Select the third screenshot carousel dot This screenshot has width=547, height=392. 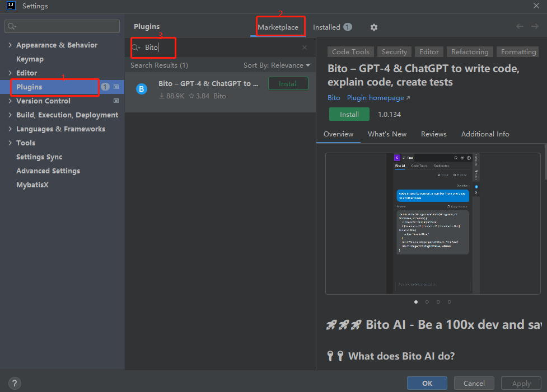click(438, 302)
